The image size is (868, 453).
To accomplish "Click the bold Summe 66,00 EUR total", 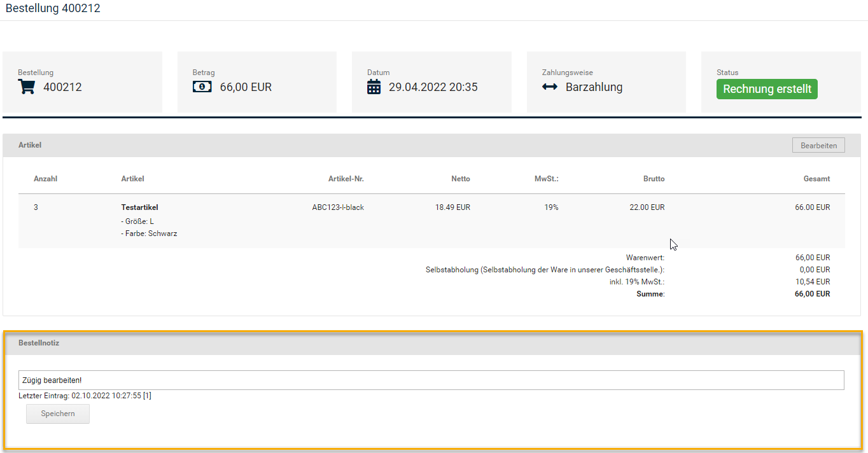I will click(x=812, y=294).
